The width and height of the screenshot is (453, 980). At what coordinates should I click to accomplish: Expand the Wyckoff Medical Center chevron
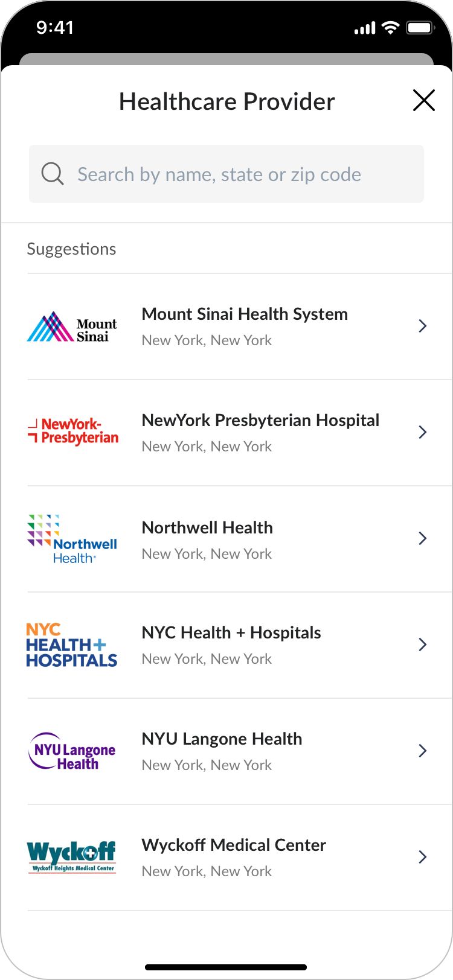(423, 857)
